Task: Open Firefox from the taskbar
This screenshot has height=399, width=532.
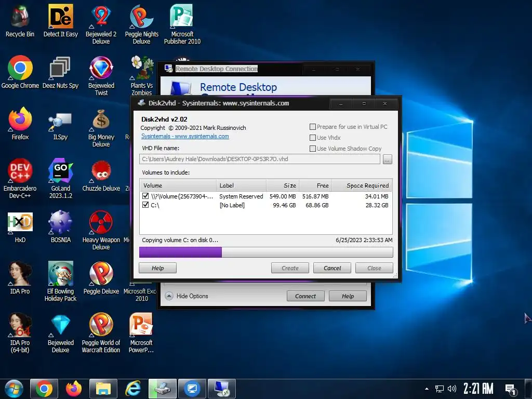Action: pyautogui.click(x=74, y=389)
